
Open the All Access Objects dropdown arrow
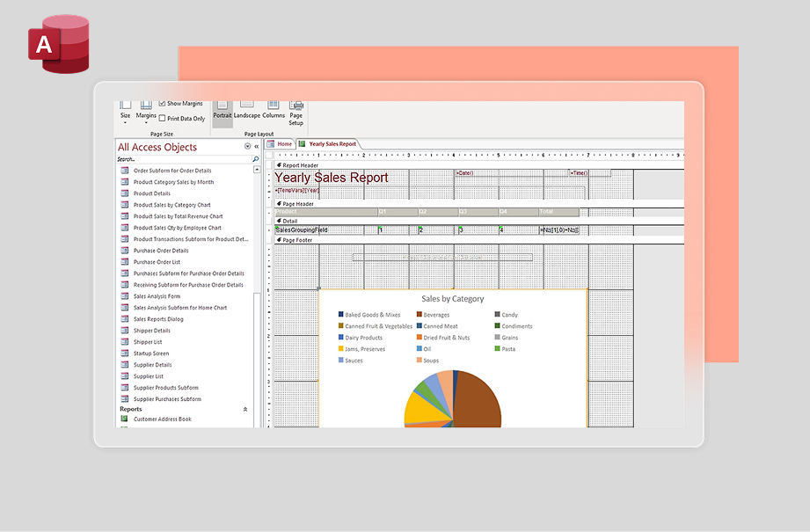tap(247, 147)
